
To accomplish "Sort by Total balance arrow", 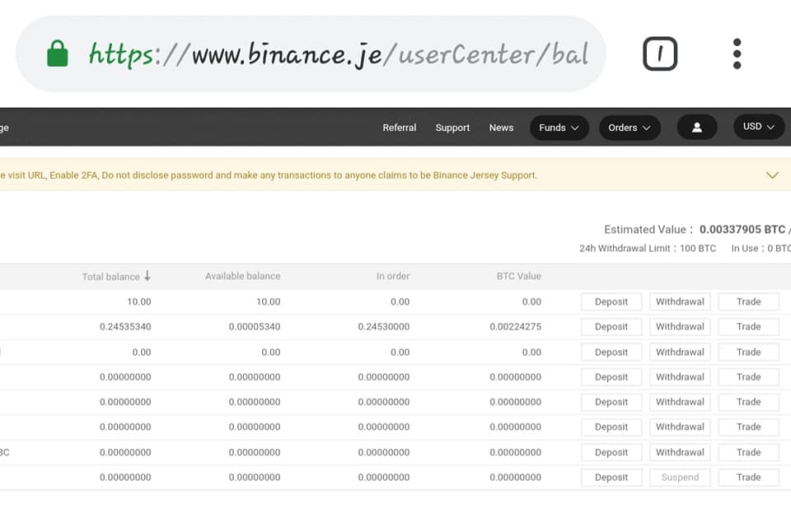I will click(x=147, y=276).
